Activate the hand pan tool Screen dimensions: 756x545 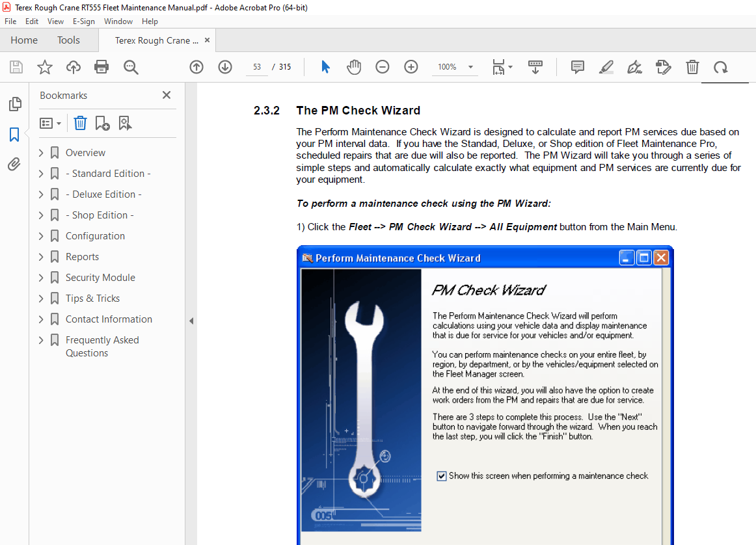[354, 67]
